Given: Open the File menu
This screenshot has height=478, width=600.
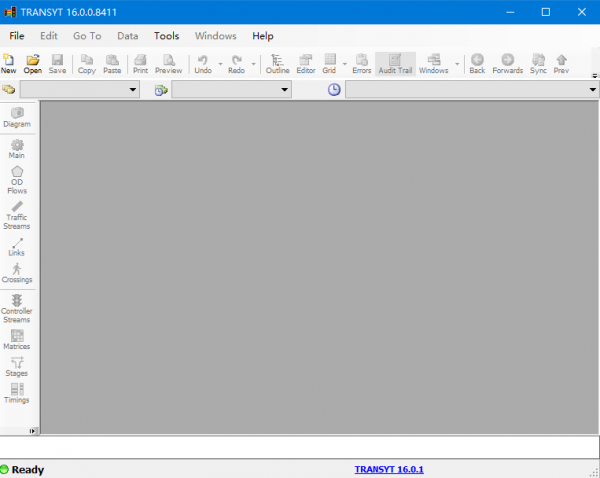Looking at the screenshot, I should 17,36.
